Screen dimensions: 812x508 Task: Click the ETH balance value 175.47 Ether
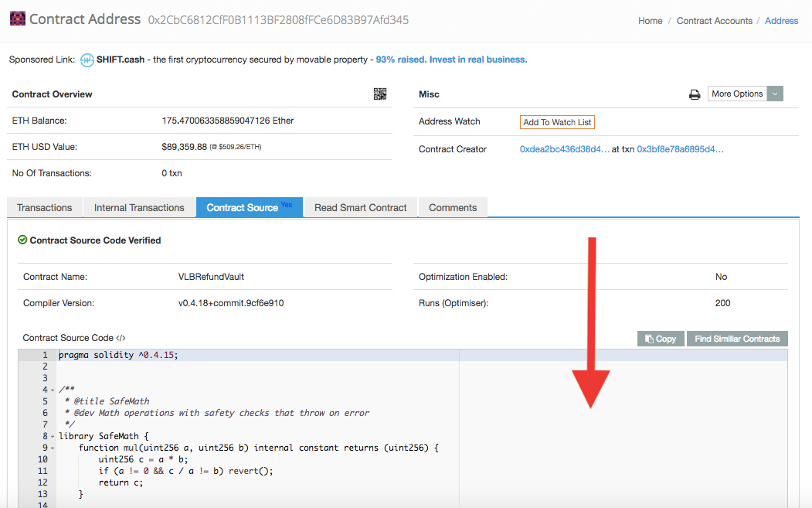pyautogui.click(x=228, y=121)
